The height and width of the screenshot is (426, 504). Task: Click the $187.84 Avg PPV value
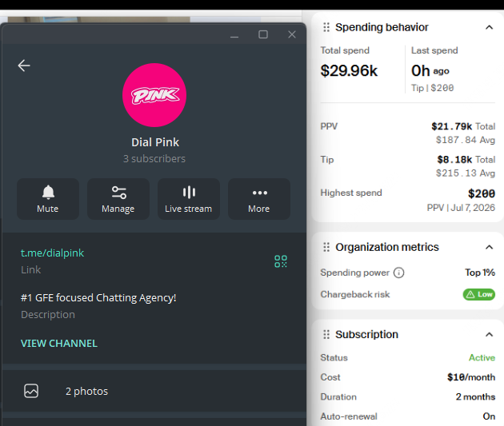[466, 140]
